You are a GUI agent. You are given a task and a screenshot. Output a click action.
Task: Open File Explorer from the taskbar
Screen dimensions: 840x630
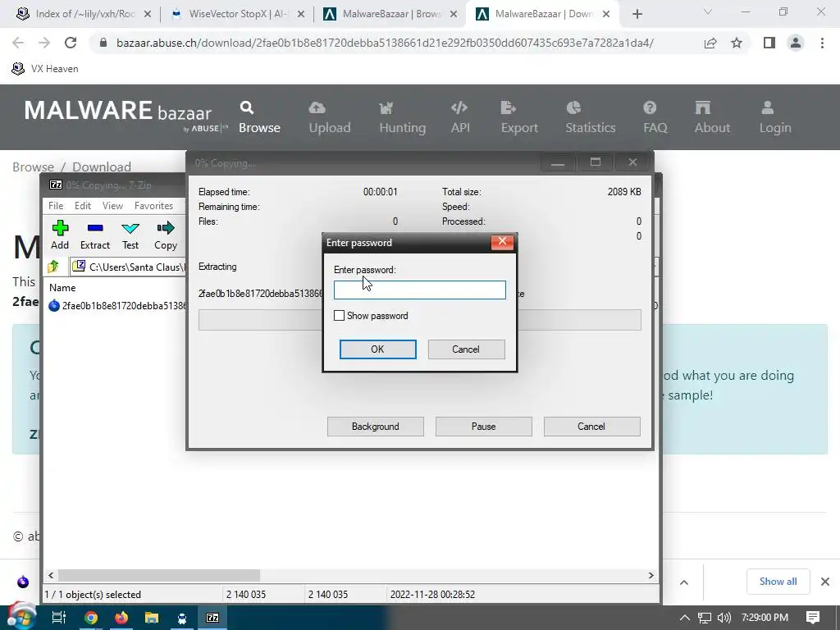152,618
